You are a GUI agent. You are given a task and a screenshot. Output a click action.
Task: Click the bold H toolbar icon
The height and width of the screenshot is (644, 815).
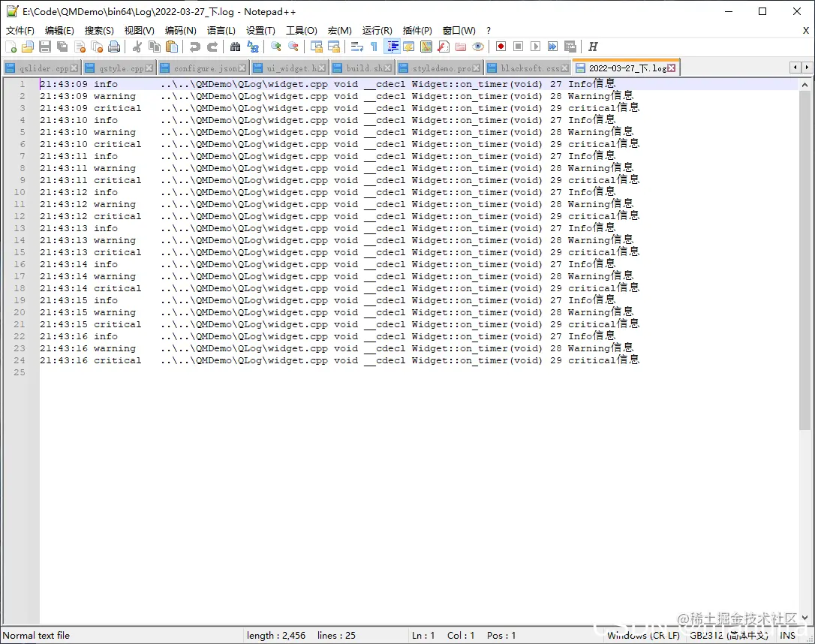click(x=593, y=47)
